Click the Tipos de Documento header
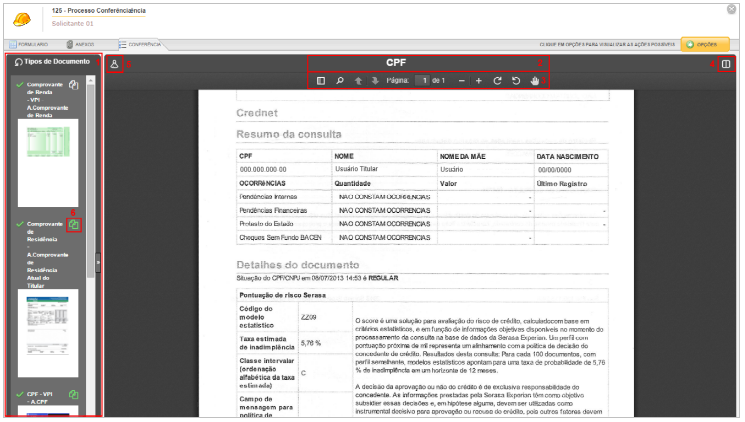Screen dimensions: 745x422 57,62
